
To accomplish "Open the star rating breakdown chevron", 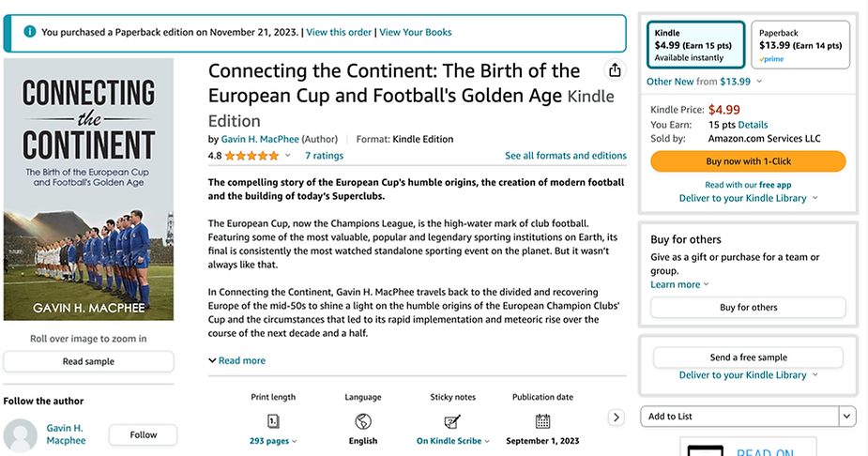I will tap(288, 156).
